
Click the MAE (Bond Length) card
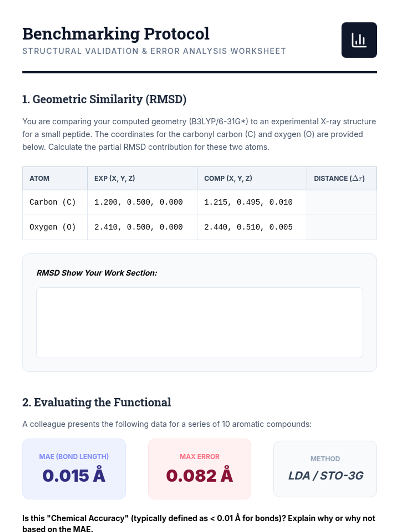[74, 469]
